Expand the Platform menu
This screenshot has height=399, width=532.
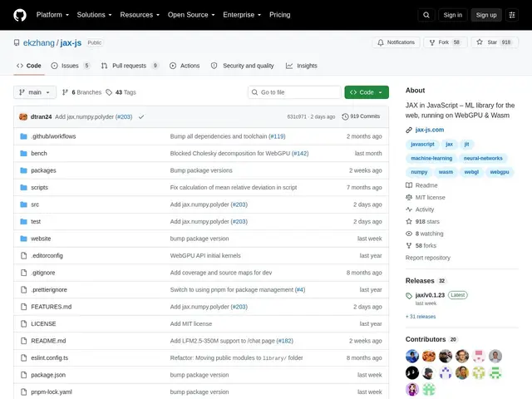[x=52, y=15]
